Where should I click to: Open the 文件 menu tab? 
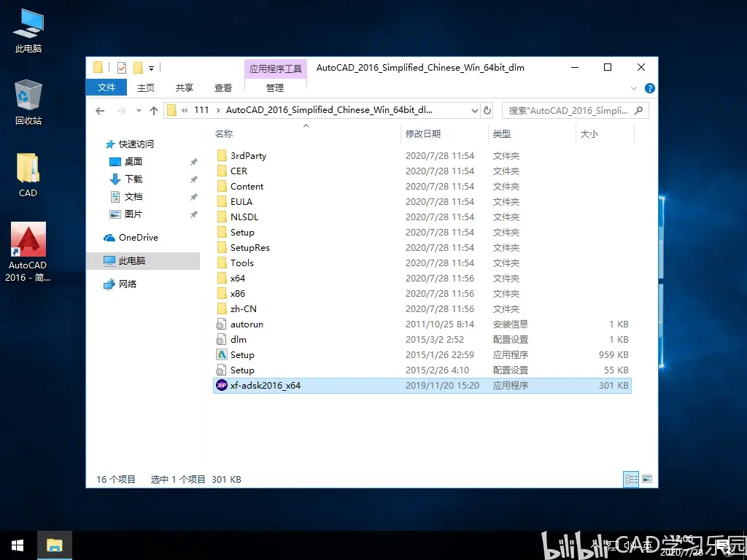(107, 87)
